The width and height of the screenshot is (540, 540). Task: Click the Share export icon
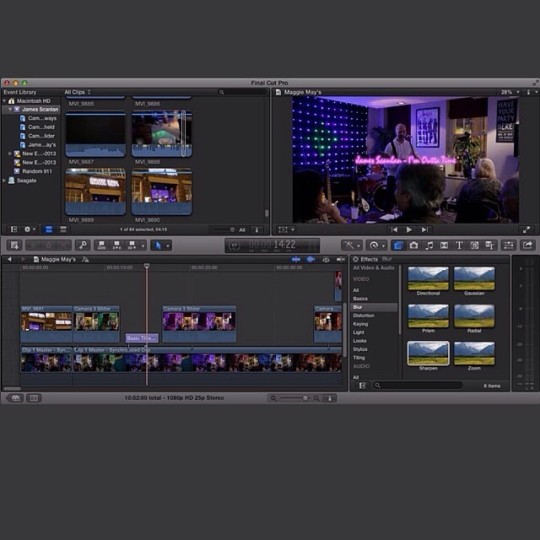coord(528,245)
